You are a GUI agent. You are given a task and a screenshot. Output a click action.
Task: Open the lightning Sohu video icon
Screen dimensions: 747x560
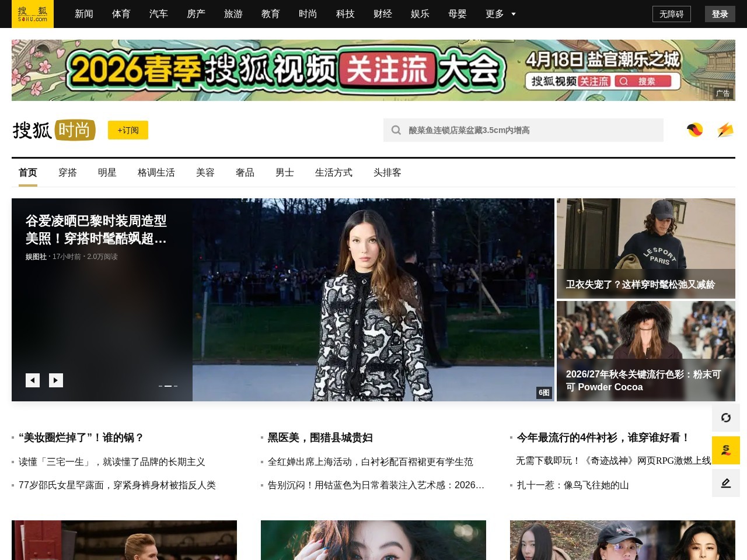pyautogui.click(x=725, y=130)
